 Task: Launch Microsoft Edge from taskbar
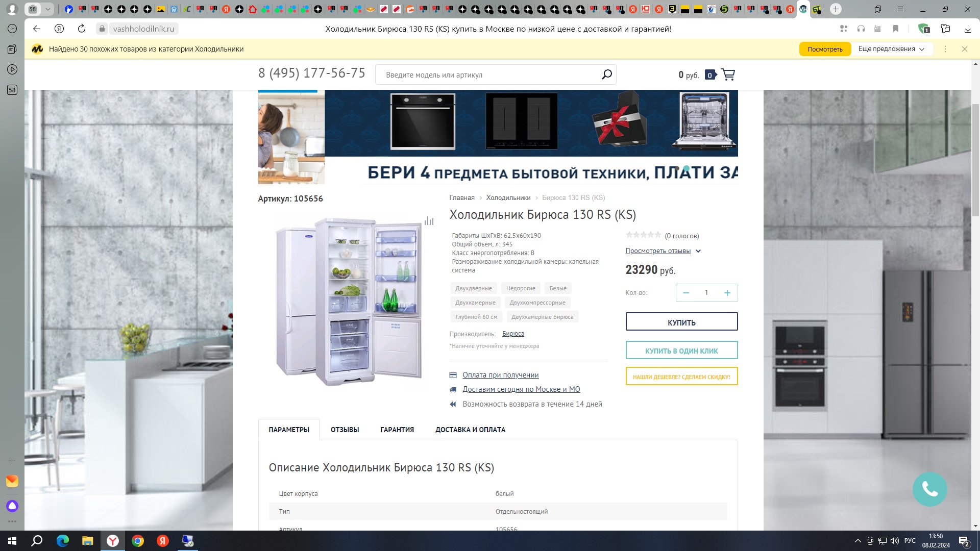pyautogui.click(x=62, y=541)
